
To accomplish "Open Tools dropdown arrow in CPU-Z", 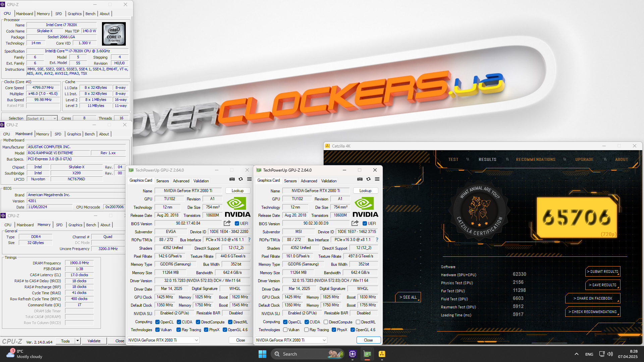I will pyautogui.click(x=77, y=341).
